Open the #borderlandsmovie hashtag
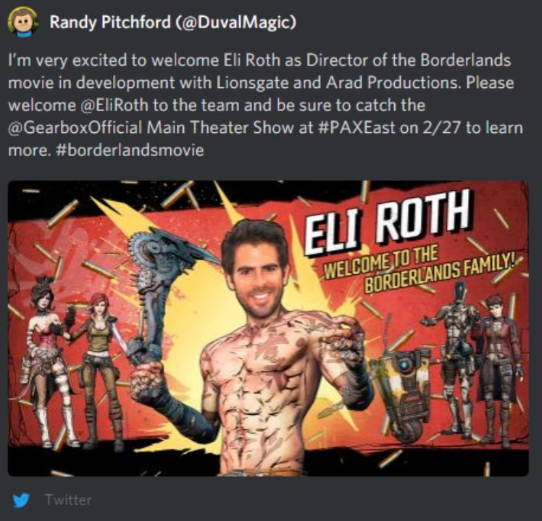Viewport: 542px width, 521px height. (x=129, y=150)
